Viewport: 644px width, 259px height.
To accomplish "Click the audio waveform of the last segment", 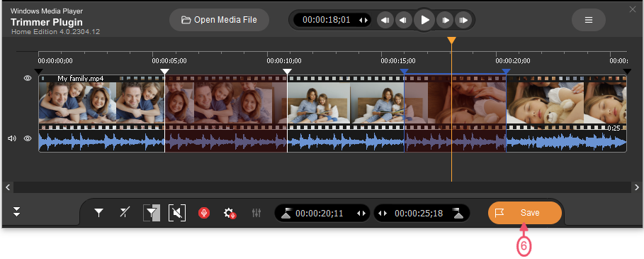I will [566, 141].
